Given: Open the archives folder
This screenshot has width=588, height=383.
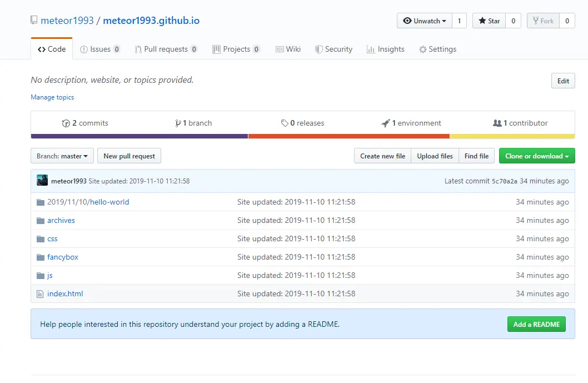Looking at the screenshot, I should [61, 220].
